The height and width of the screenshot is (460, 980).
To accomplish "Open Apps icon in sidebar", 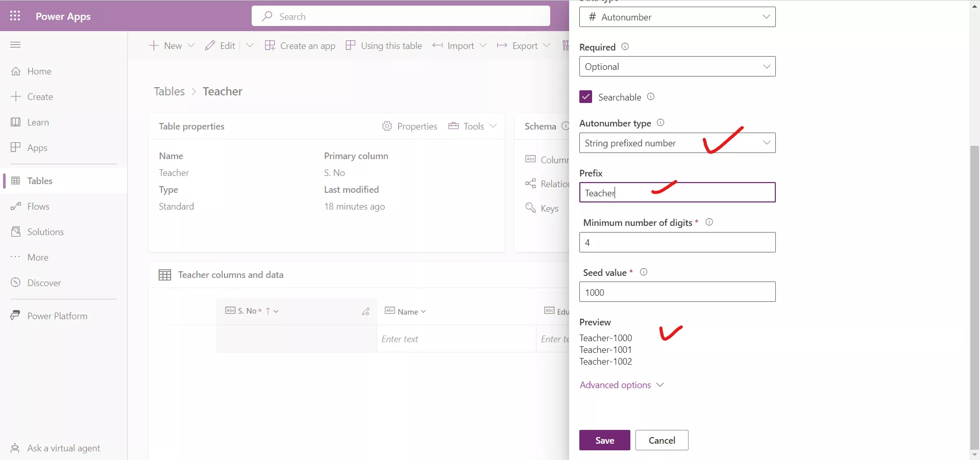I will coord(16,147).
